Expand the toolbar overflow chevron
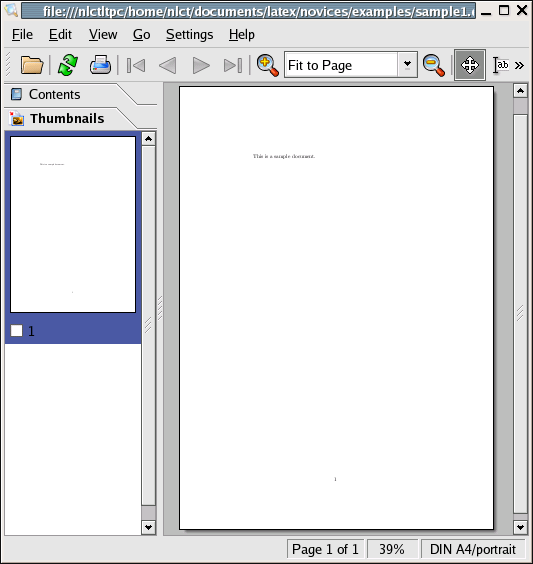This screenshot has width=533, height=564. tap(519, 65)
